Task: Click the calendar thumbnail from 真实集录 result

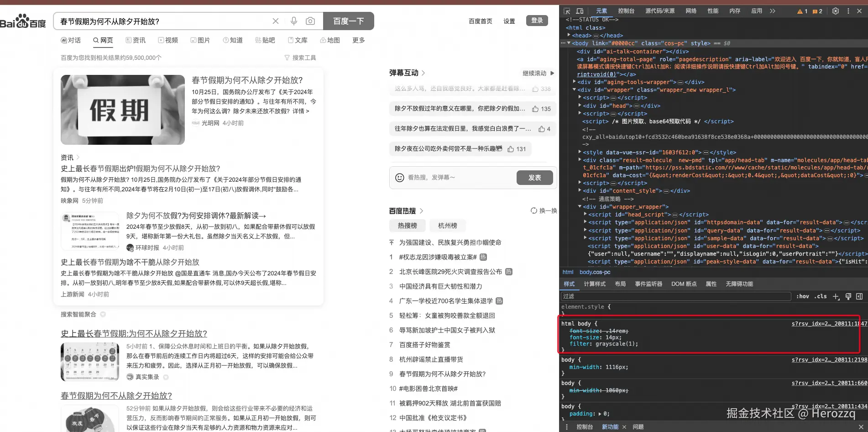Action: [90, 362]
